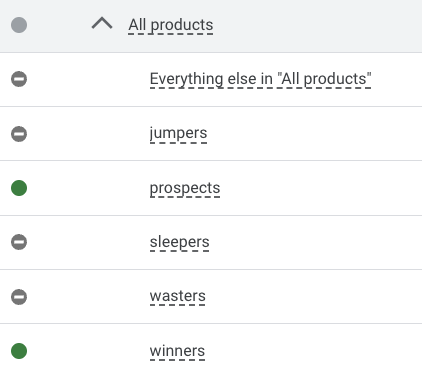Open the prospects product group
422x376 pixels.
pos(185,188)
